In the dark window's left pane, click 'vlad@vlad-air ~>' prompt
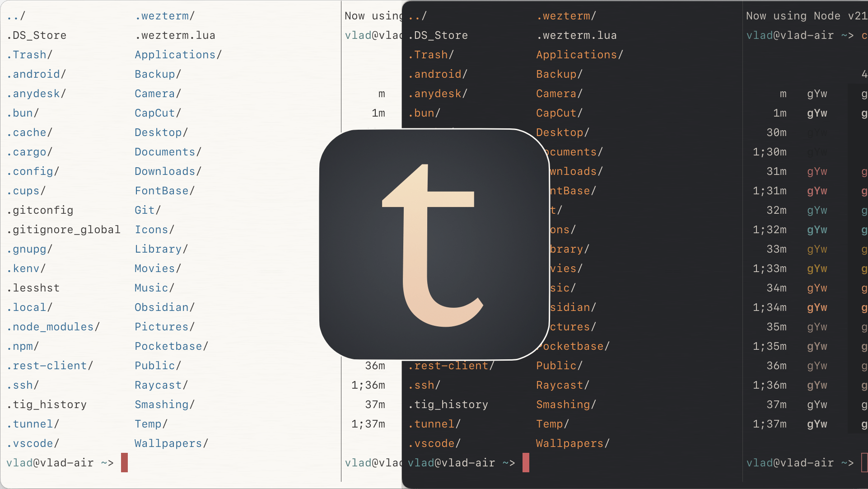This screenshot has width=868, height=489. 462,463
